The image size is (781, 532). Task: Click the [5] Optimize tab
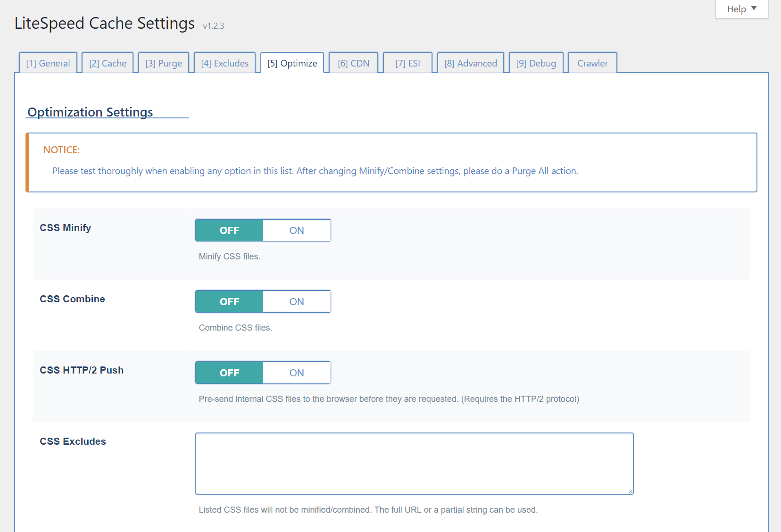coord(292,63)
